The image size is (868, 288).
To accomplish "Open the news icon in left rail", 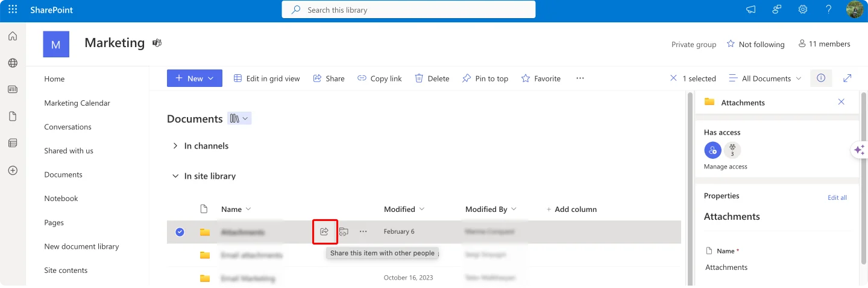I will click(x=13, y=89).
